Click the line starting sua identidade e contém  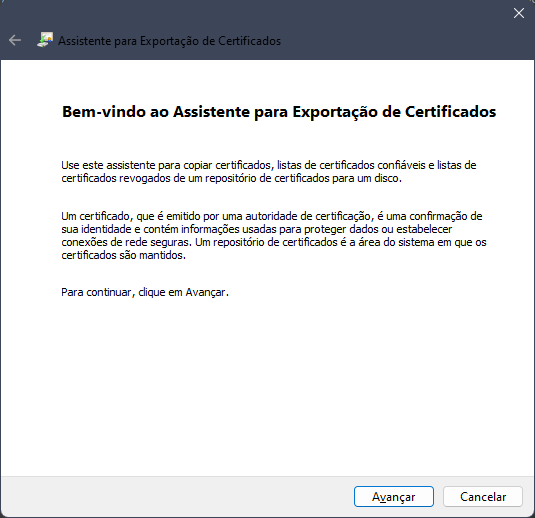(x=257, y=229)
